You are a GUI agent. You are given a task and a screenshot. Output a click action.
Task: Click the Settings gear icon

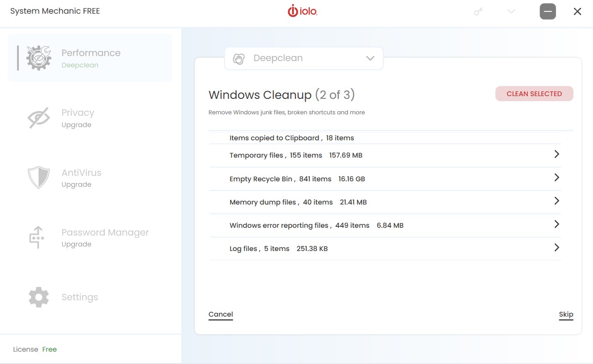(39, 297)
